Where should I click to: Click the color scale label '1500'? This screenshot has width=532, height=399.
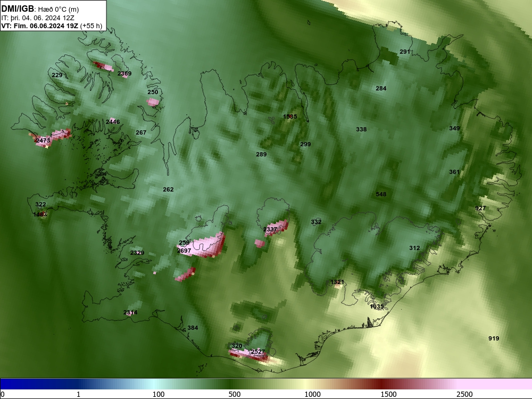coord(388,394)
